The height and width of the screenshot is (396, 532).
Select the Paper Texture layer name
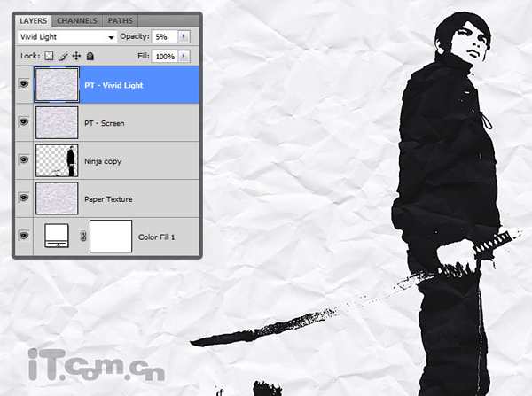tap(108, 199)
